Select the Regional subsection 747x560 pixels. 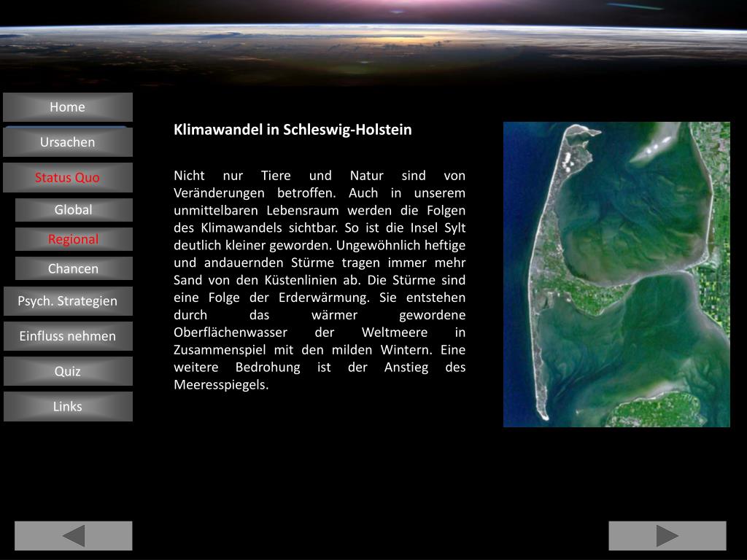74,239
